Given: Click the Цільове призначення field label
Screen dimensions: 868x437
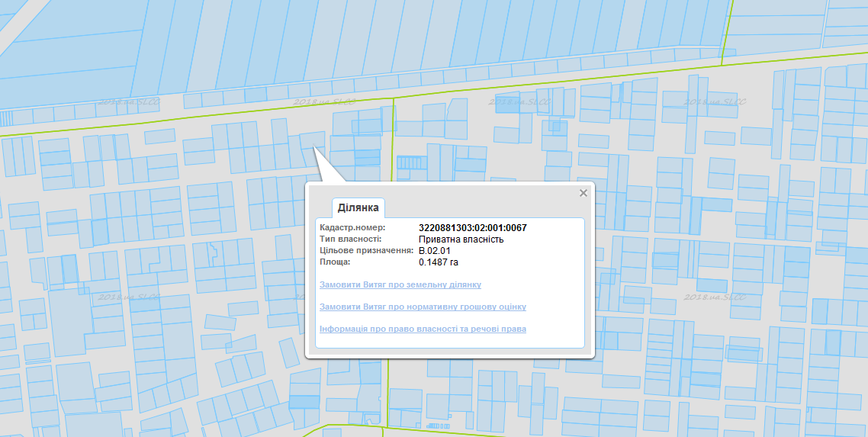Looking at the screenshot, I should click(x=366, y=250).
